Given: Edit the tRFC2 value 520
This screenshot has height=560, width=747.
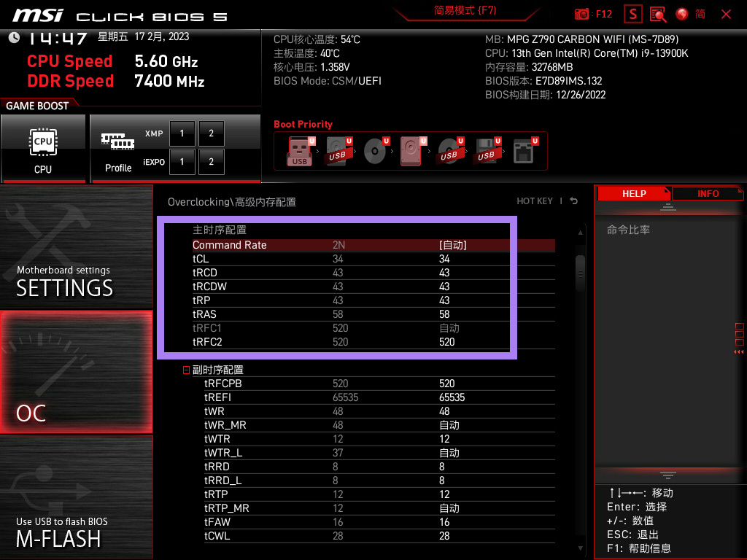Looking at the screenshot, I should [447, 342].
